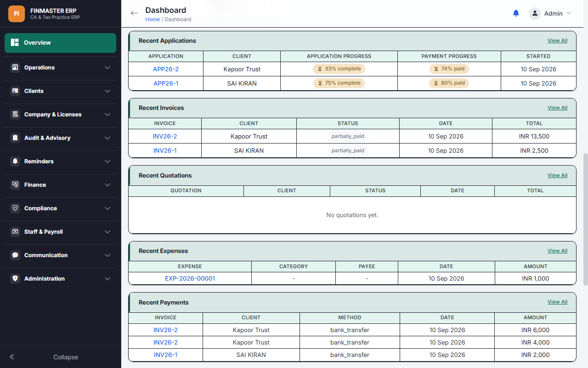Click the Finance sidebar icon

click(15, 185)
